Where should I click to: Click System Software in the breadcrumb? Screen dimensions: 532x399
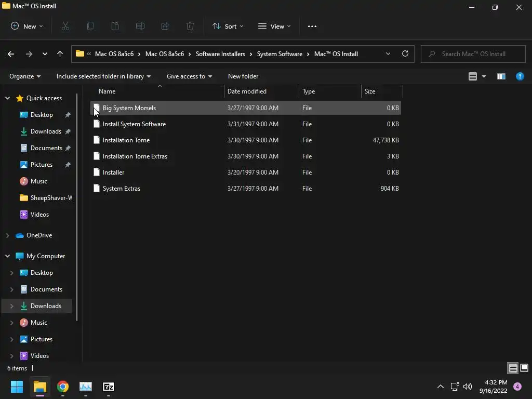tap(280, 54)
